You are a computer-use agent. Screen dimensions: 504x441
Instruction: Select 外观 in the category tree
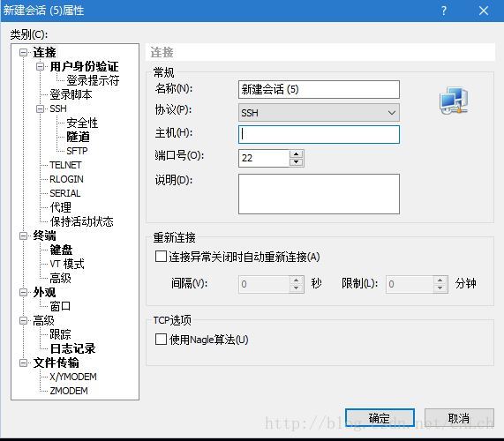[44, 292]
